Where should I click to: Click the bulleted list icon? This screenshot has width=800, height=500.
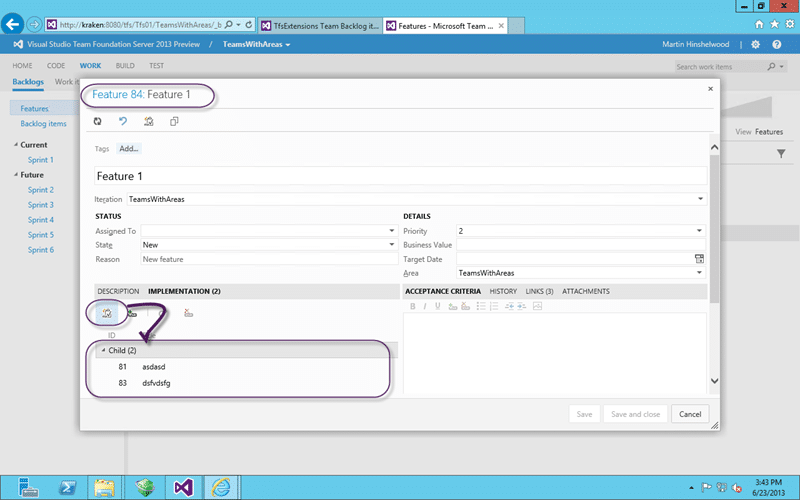coord(481,306)
